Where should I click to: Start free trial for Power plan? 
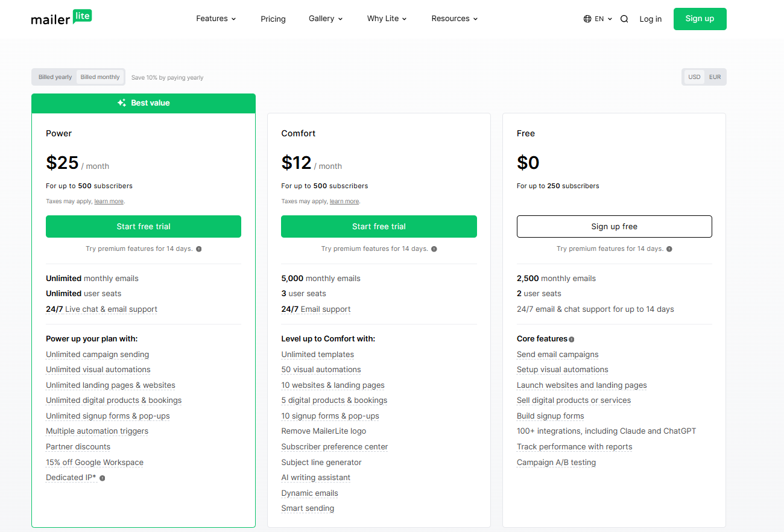pos(144,226)
